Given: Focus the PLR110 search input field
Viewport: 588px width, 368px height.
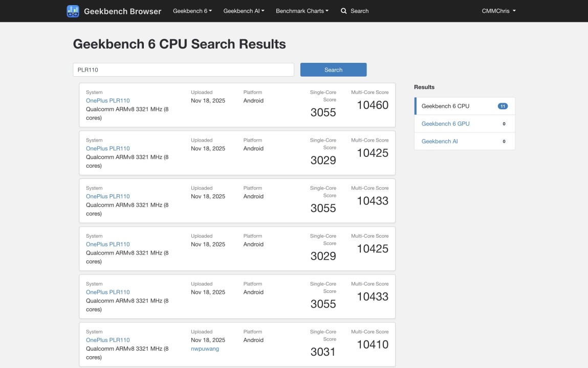Looking at the screenshot, I should point(183,70).
